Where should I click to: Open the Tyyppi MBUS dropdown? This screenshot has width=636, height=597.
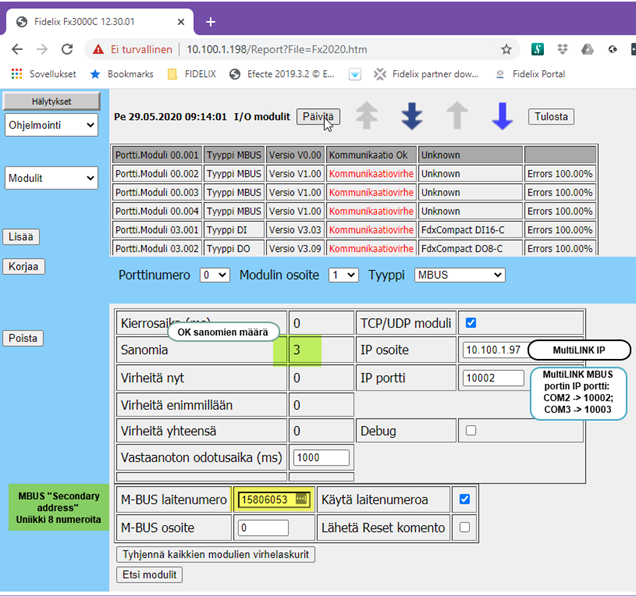[x=460, y=275]
